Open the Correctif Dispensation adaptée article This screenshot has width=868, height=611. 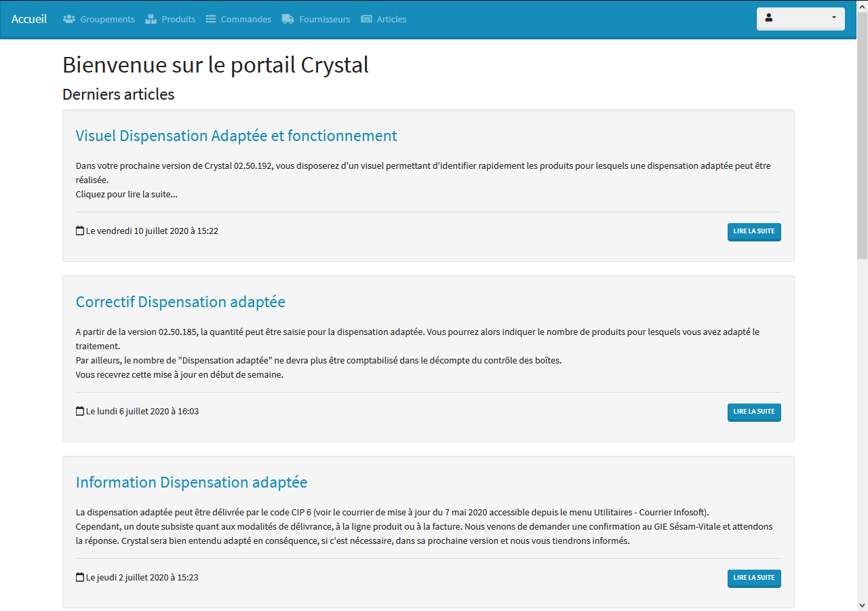(x=180, y=302)
